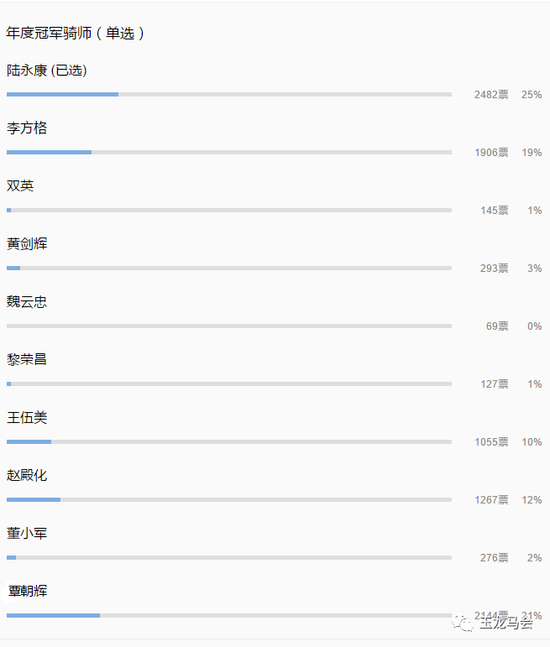The image size is (550, 647).
Task: Click the 2482票 vote count
Action: (491, 95)
